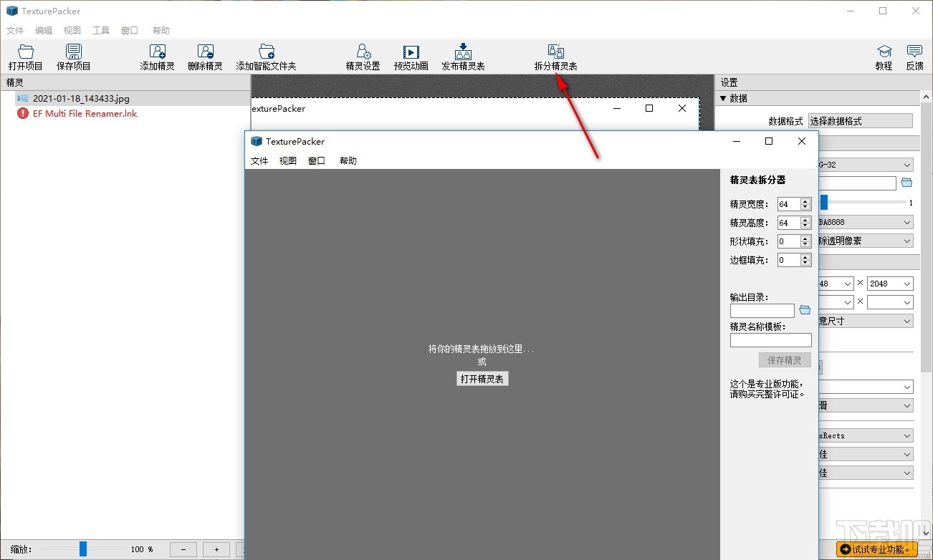The width and height of the screenshot is (933, 560).
Task: Open 教程 tutorials icon
Action: [x=884, y=57]
